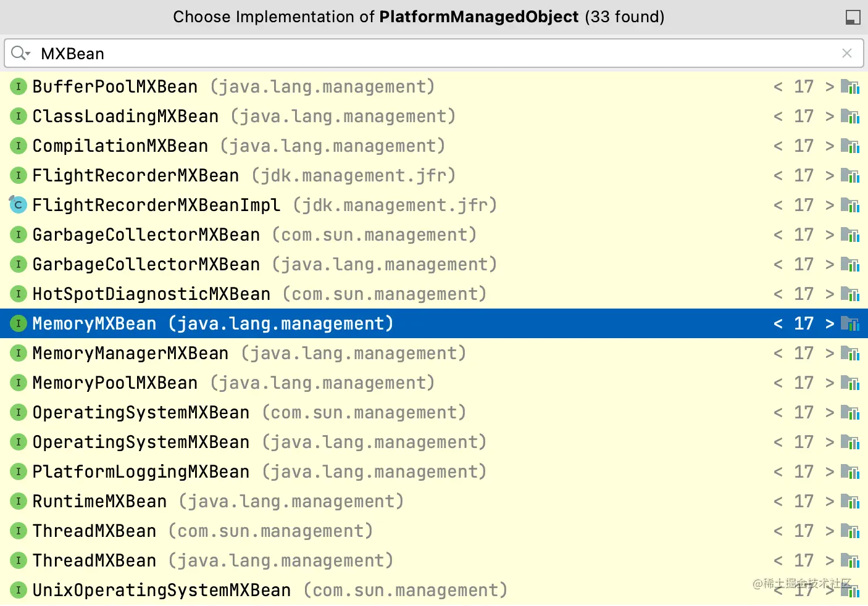The width and height of the screenshot is (868, 606).
Task: Click JDK library icon on ClassLoadingMXBean row
Action: point(850,116)
